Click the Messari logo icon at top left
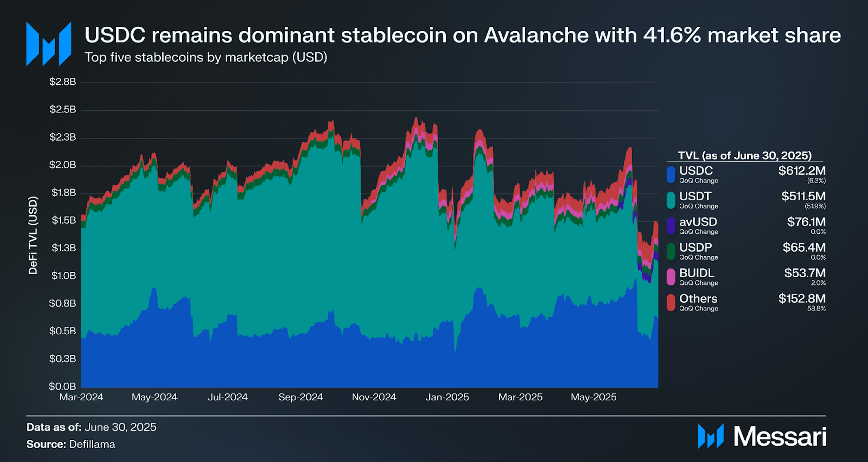Viewport: 868px width, 462px height. 49,44
